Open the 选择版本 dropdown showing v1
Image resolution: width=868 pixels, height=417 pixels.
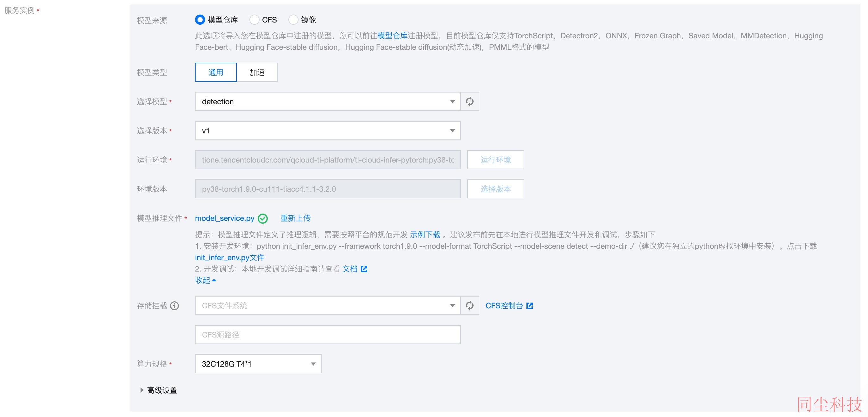point(328,131)
